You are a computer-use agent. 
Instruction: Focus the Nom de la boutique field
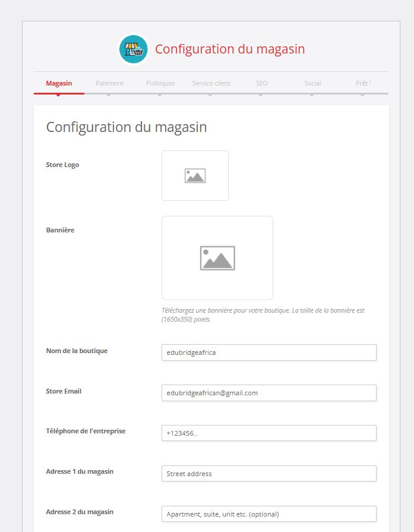(x=268, y=352)
